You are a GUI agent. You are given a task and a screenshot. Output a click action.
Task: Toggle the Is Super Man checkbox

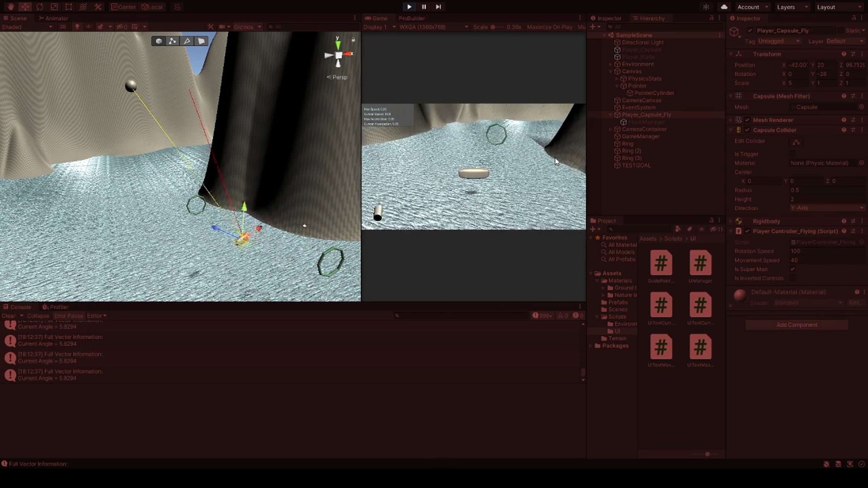pyautogui.click(x=792, y=269)
